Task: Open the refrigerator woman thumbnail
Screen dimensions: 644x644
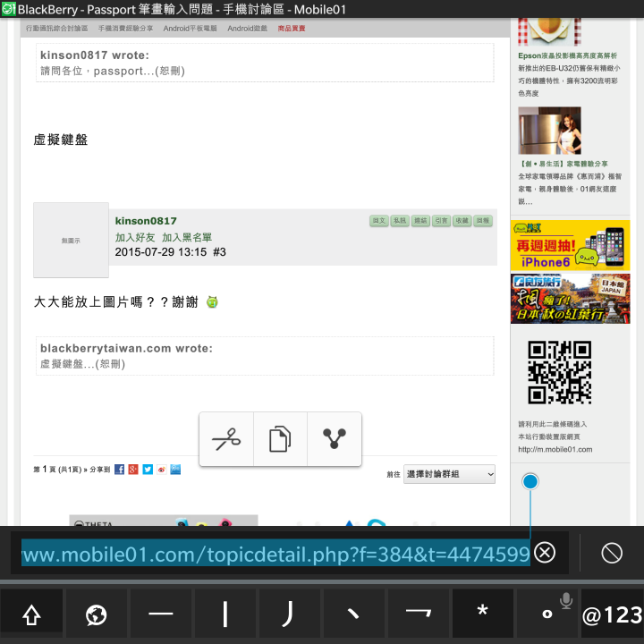Action: (549, 131)
